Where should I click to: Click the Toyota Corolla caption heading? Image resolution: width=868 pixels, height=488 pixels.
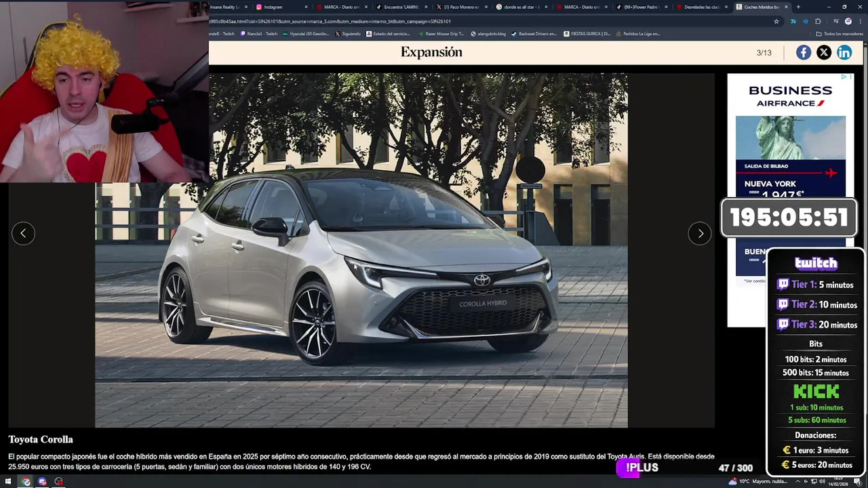click(41, 439)
